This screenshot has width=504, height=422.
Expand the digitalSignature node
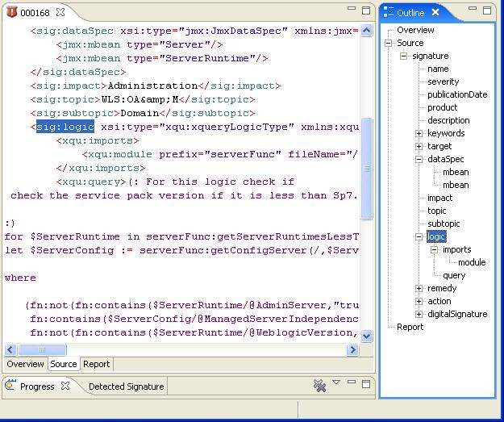(419, 314)
